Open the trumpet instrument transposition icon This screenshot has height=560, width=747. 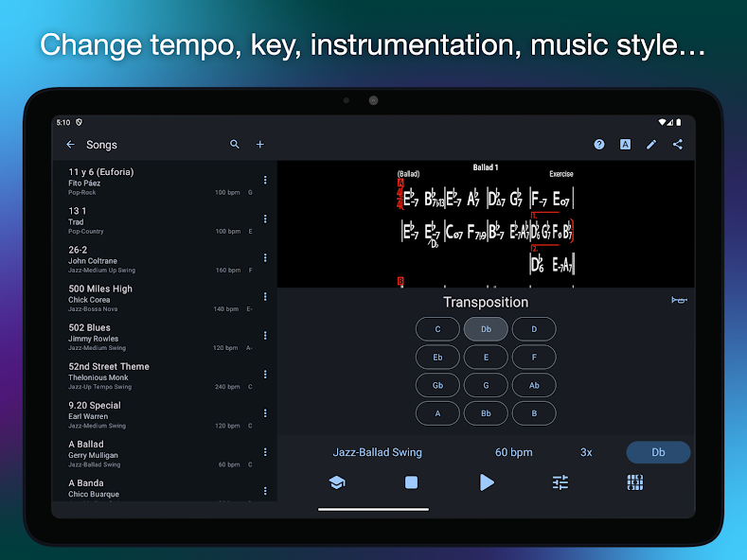(x=679, y=301)
